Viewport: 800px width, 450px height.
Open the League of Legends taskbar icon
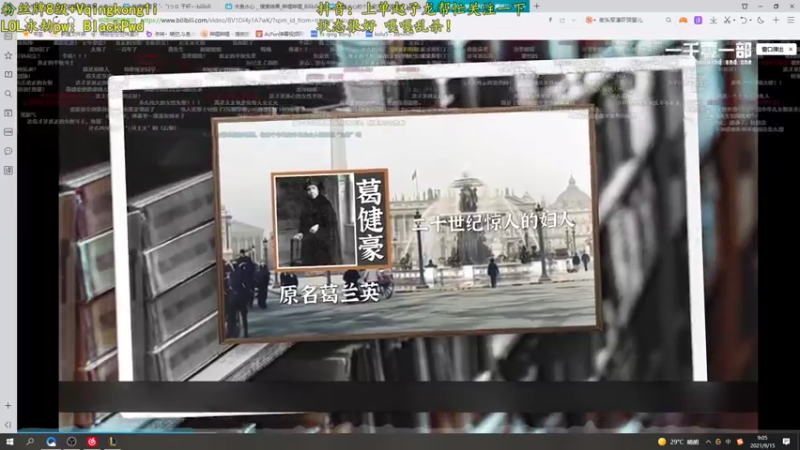112,441
